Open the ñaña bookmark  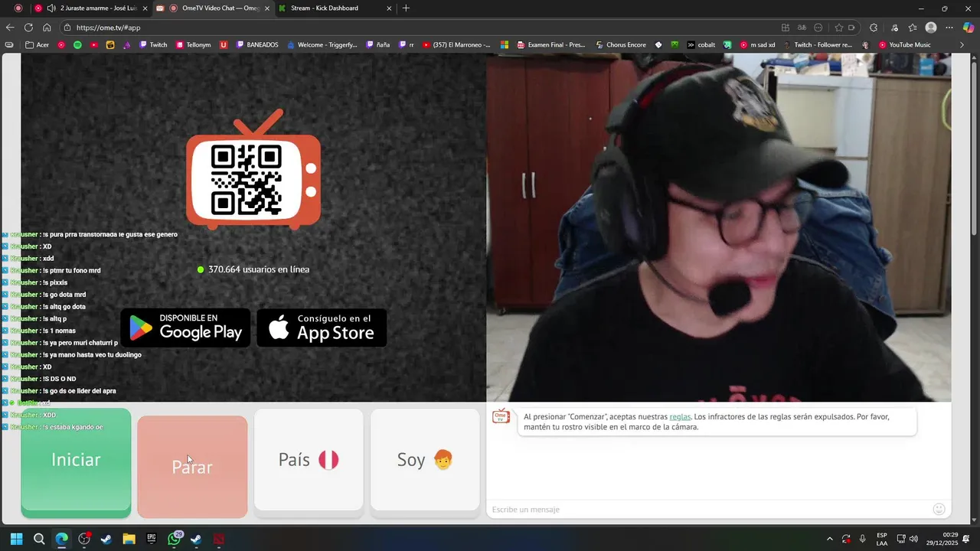378,44
